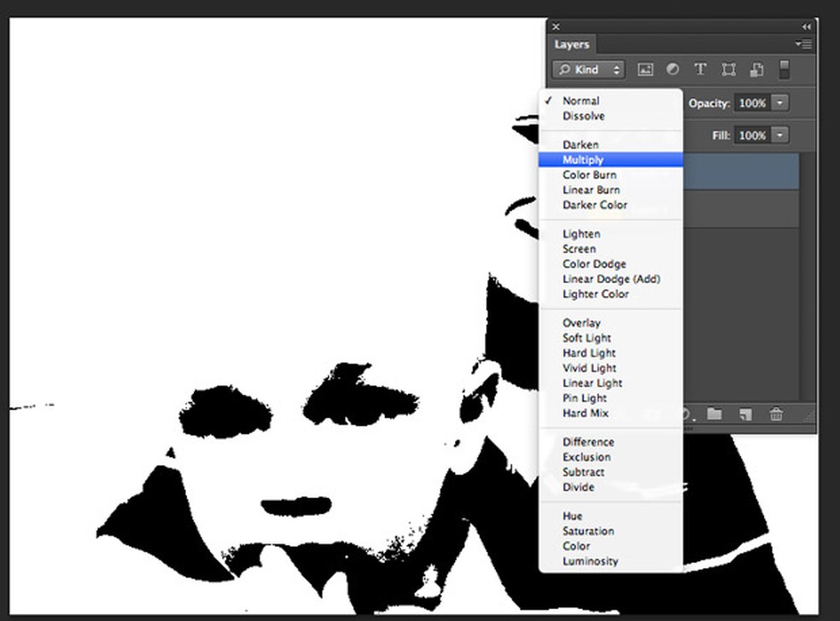Click the Opacity percentage field

point(752,103)
